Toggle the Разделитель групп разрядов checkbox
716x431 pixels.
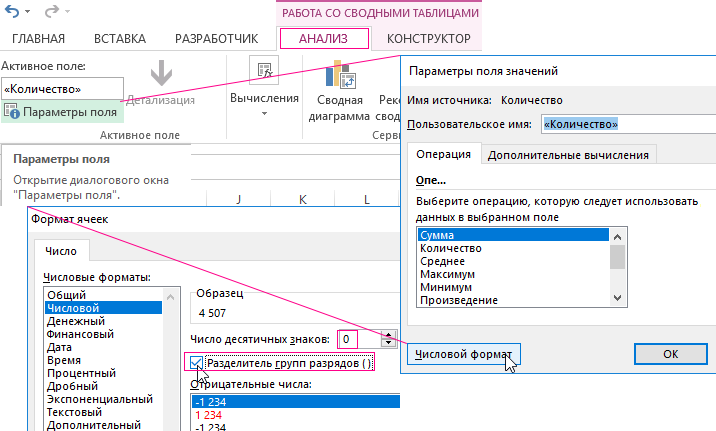[196, 363]
